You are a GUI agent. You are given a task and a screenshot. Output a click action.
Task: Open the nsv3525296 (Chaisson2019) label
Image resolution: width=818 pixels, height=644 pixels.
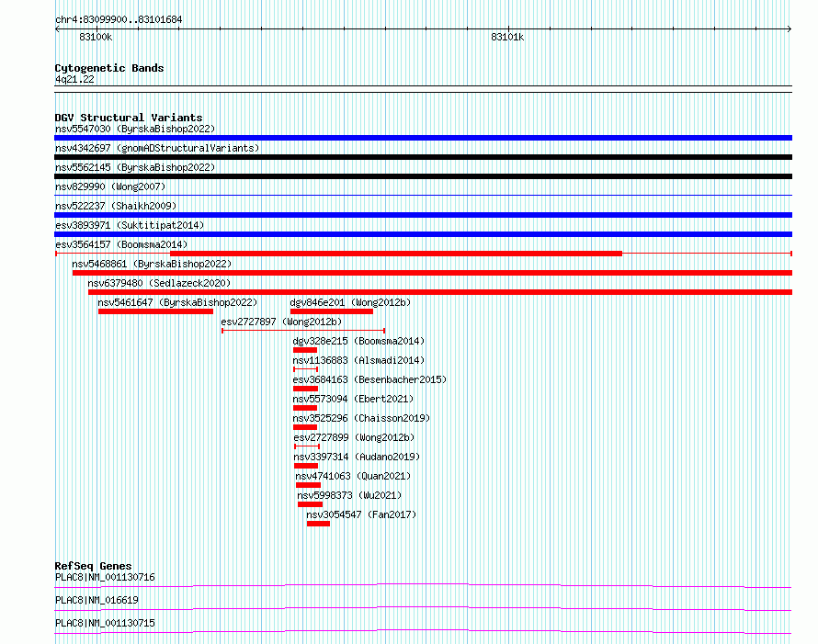361,418
